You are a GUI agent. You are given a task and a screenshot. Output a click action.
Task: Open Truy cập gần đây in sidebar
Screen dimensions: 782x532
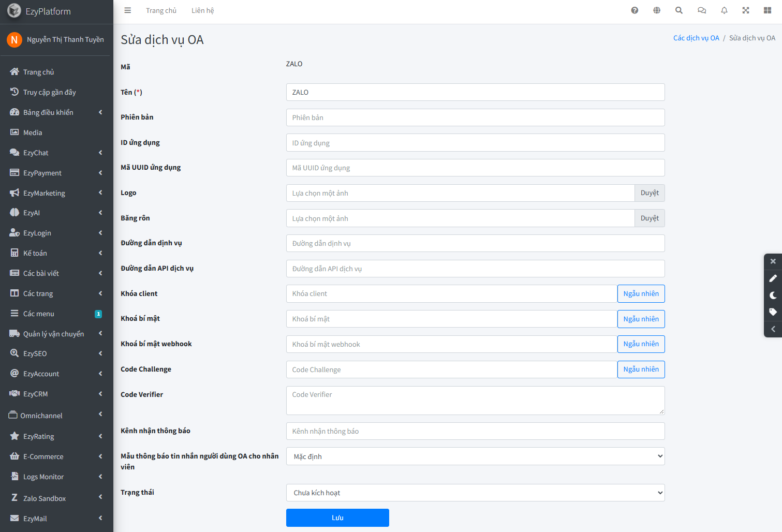pos(56,92)
